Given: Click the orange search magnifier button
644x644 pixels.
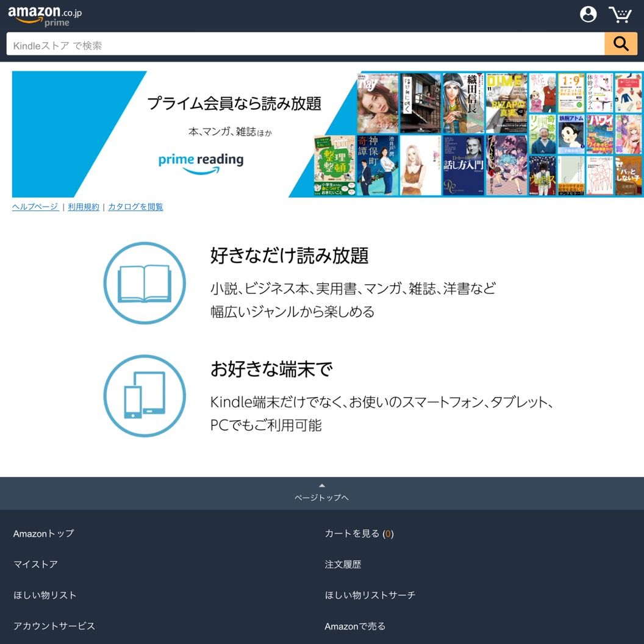Looking at the screenshot, I should click(620, 43).
